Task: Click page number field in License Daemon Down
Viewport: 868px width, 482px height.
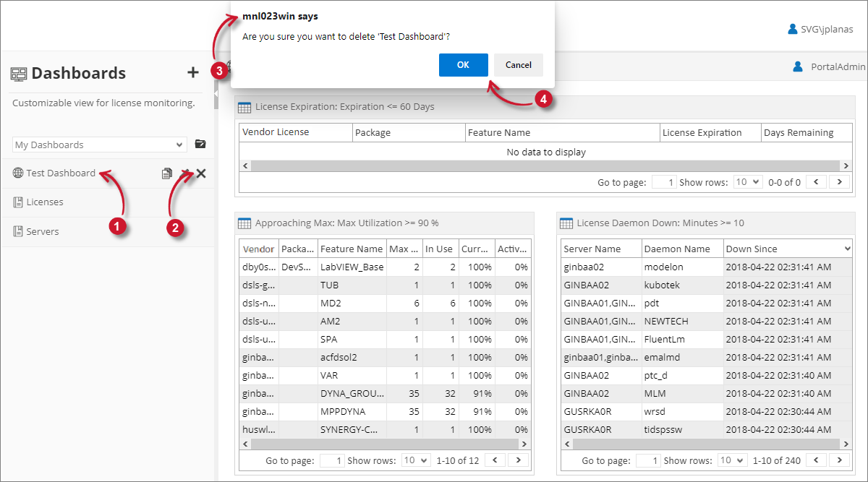Action: coord(648,460)
